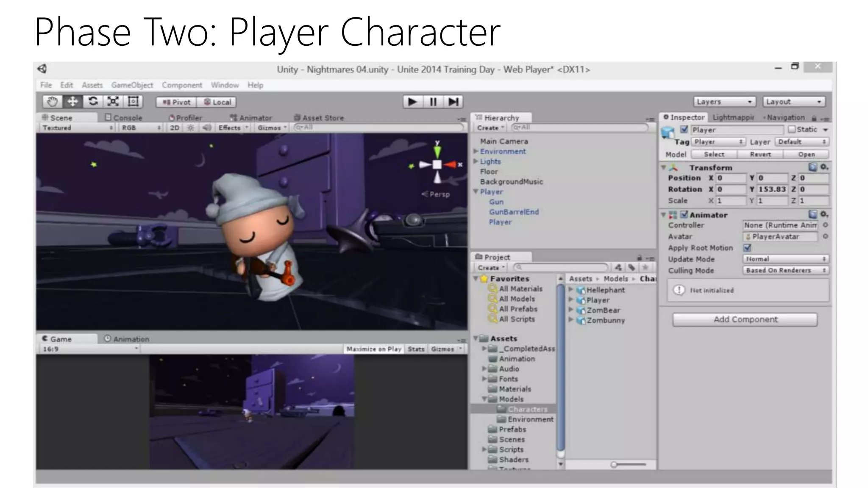Open the GameObject menu

pos(132,85)
